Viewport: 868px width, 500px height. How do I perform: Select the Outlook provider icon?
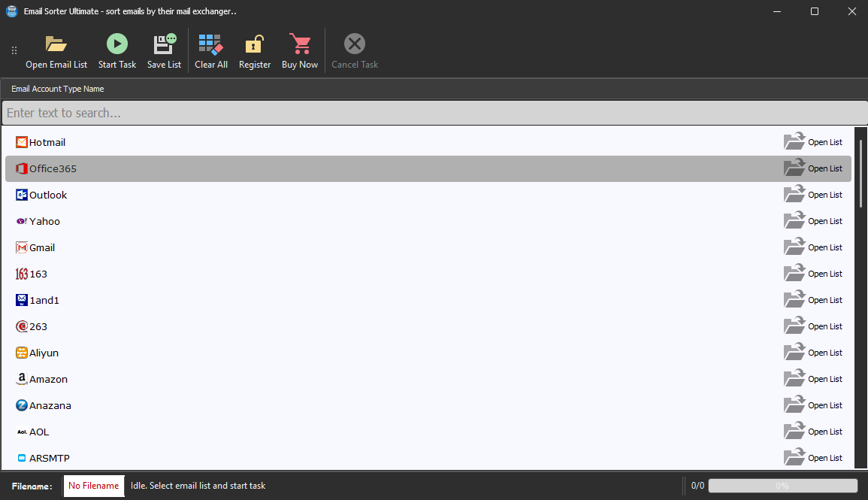click(x=22, y=194)
